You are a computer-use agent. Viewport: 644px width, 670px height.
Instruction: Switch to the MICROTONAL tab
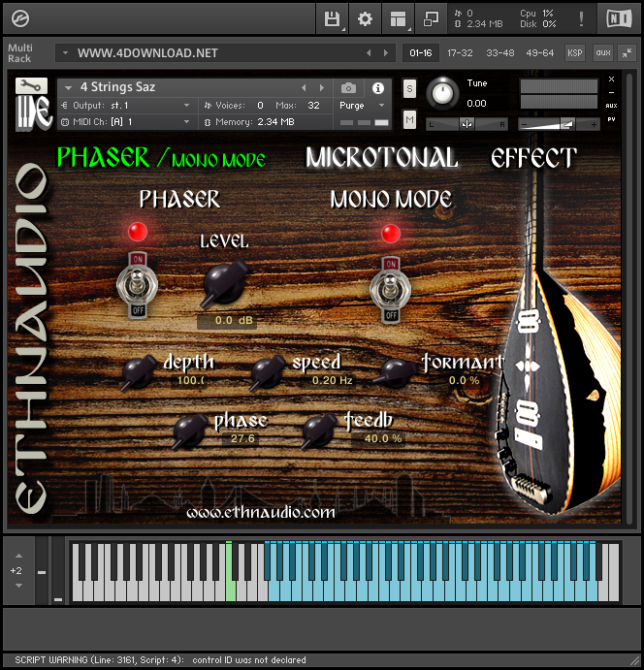tap(382, 157)
